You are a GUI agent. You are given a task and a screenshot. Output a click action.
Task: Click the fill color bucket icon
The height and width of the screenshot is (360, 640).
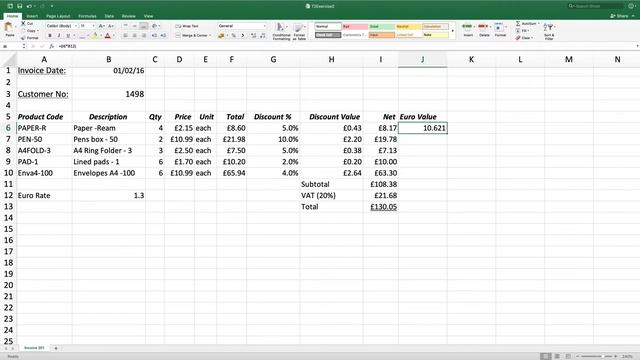click(94, 36)
